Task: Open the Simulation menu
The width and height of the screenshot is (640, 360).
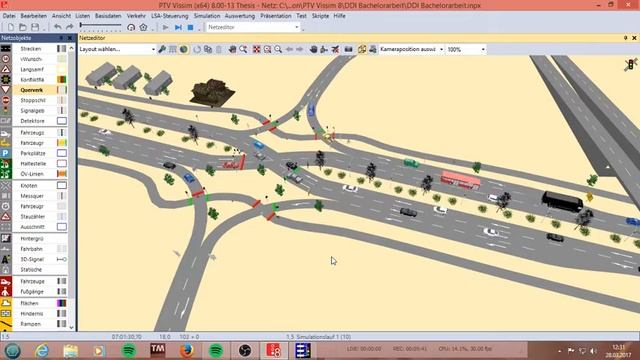Action: point(207,16)
